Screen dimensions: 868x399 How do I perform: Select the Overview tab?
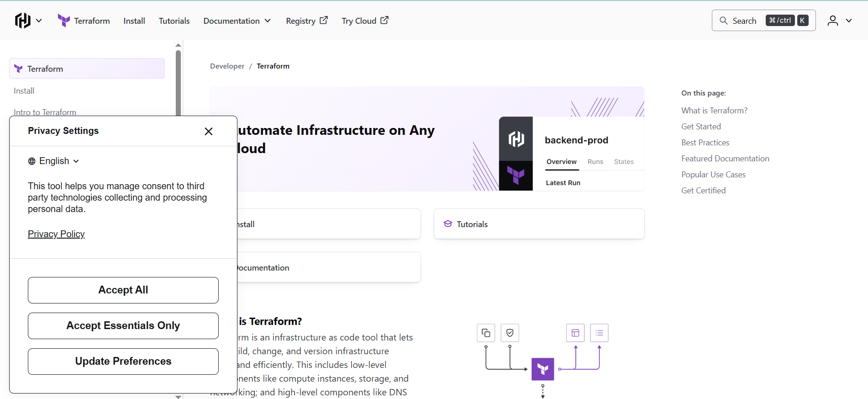point(562,162)
